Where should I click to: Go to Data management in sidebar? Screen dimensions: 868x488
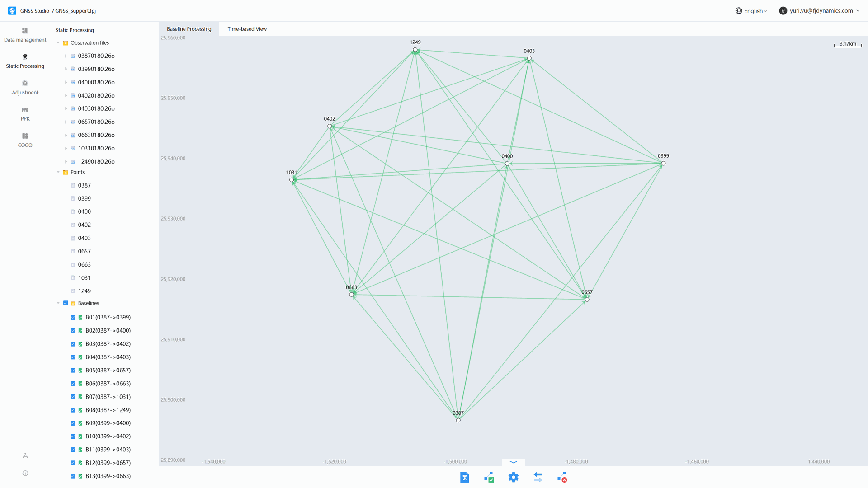(x=25, y=35)
